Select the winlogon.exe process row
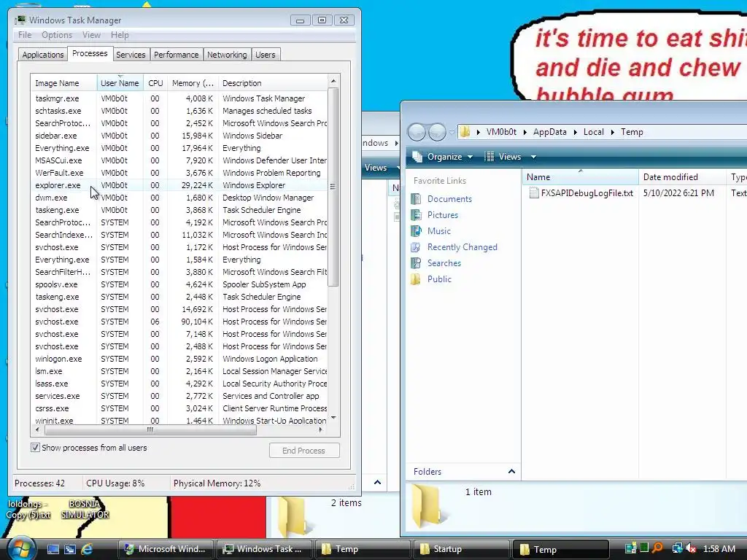The image size is (747, 560). point(179,359)
